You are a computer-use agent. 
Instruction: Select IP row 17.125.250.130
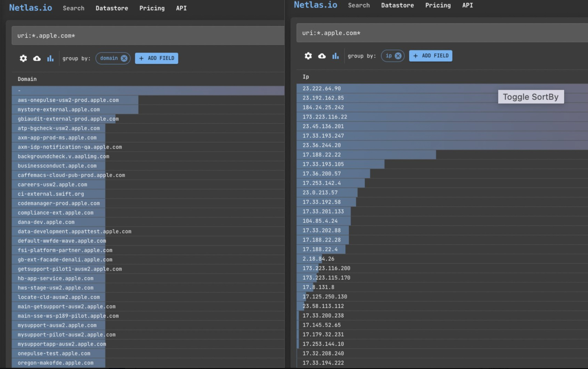[x=442, y=297]
